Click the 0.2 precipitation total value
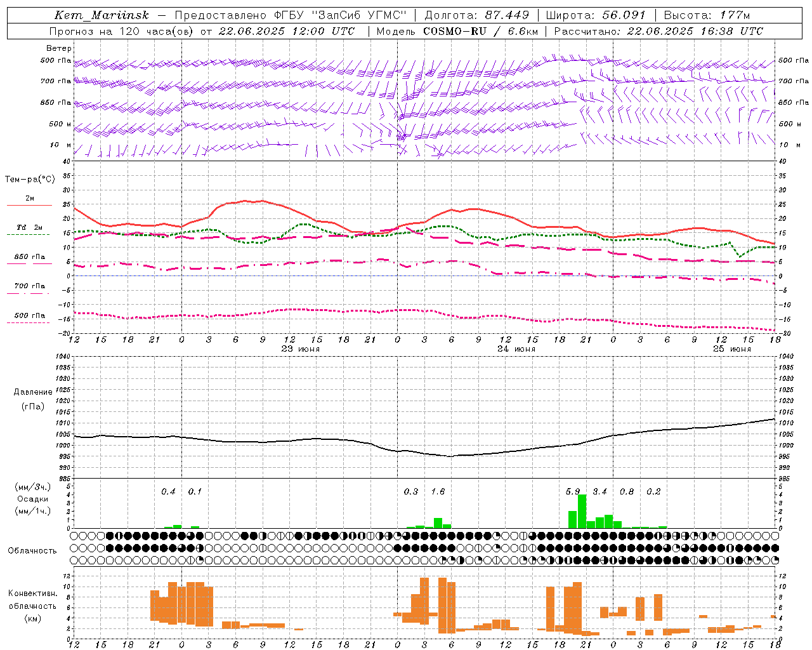The height and width of the screenshot is (650, 812). [x=654, y=492]
